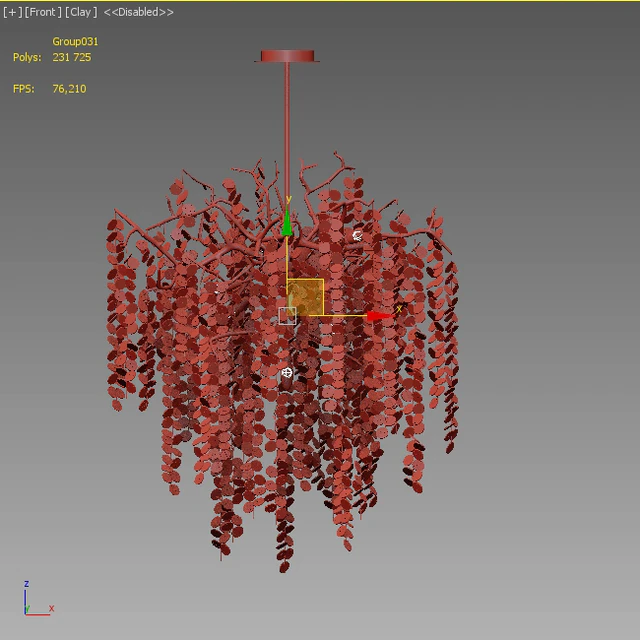Click the Polys count 231 725

pos(71,57)
